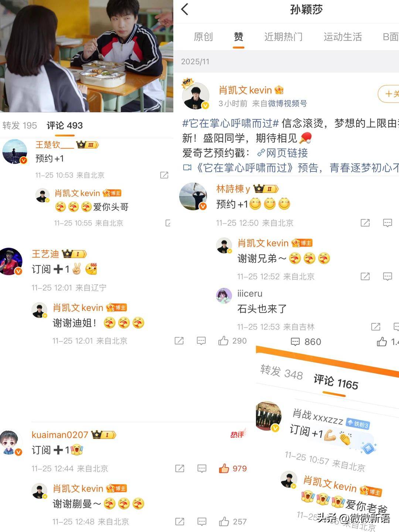Tap the #它在掌心呼啸而过# hashtag
The image size is (399, 532).
click(x=231, y=123)
